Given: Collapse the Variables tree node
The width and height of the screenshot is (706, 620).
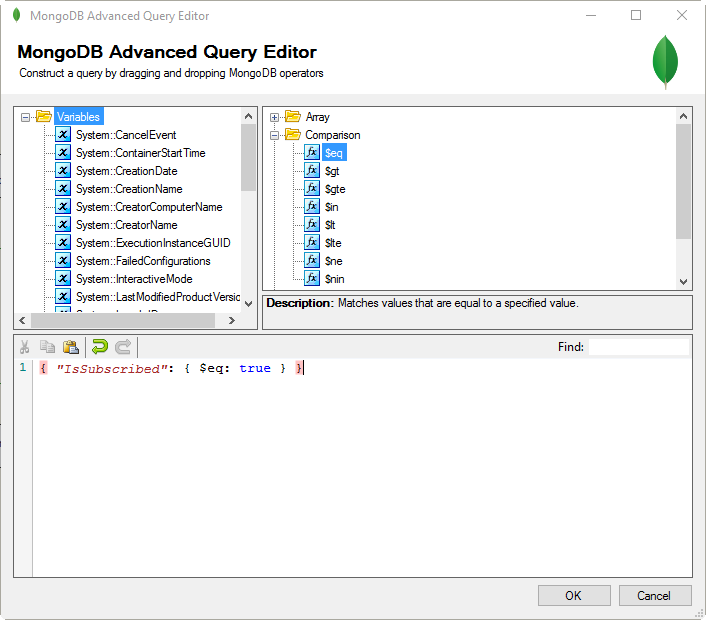Looking at the screenshot, I should (x=26, y=118).
